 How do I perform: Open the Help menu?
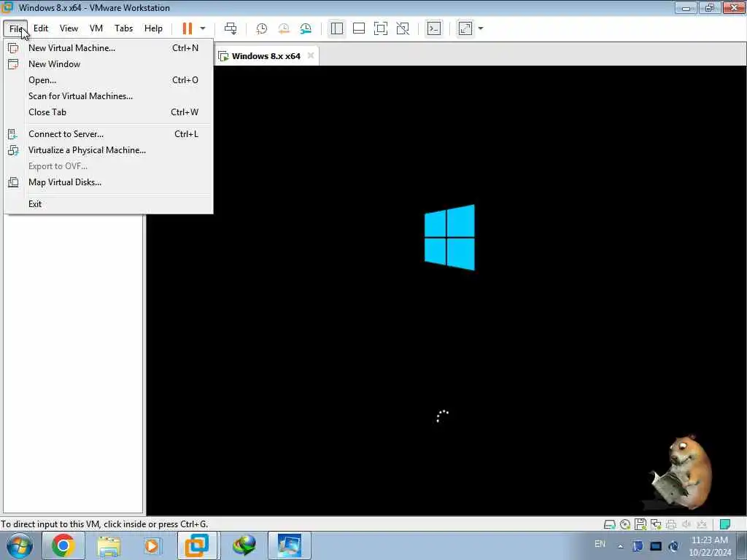[x=153, y=28]
